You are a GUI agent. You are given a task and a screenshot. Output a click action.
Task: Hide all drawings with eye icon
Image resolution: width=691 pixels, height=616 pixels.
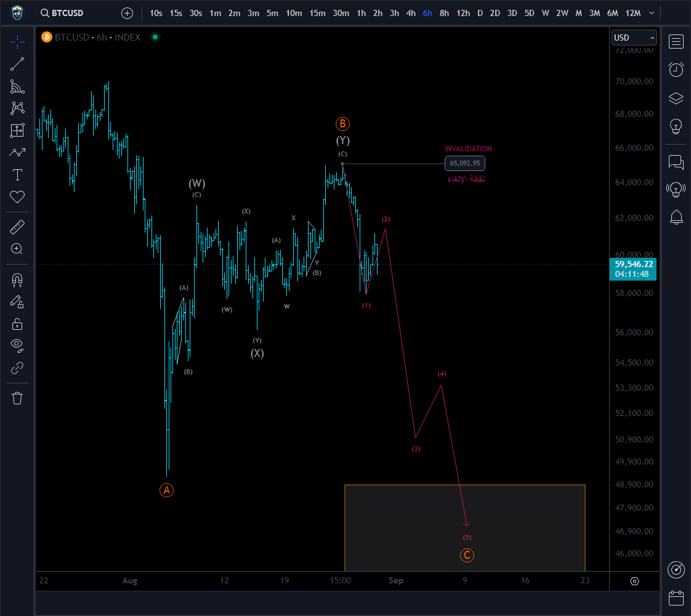click(17, 346)
